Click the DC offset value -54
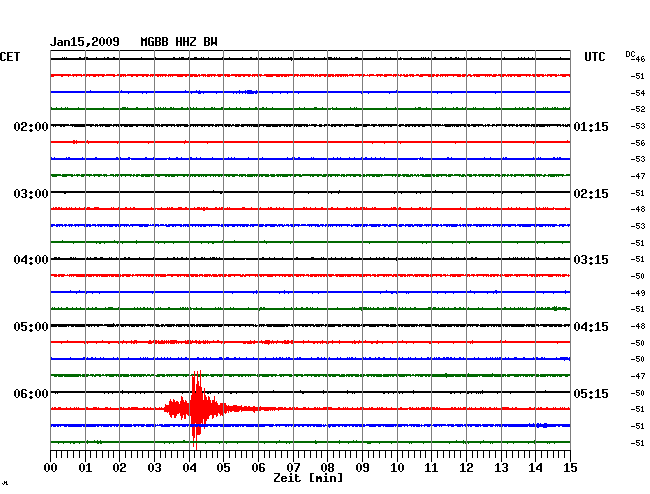 click(x=638, y=93)
